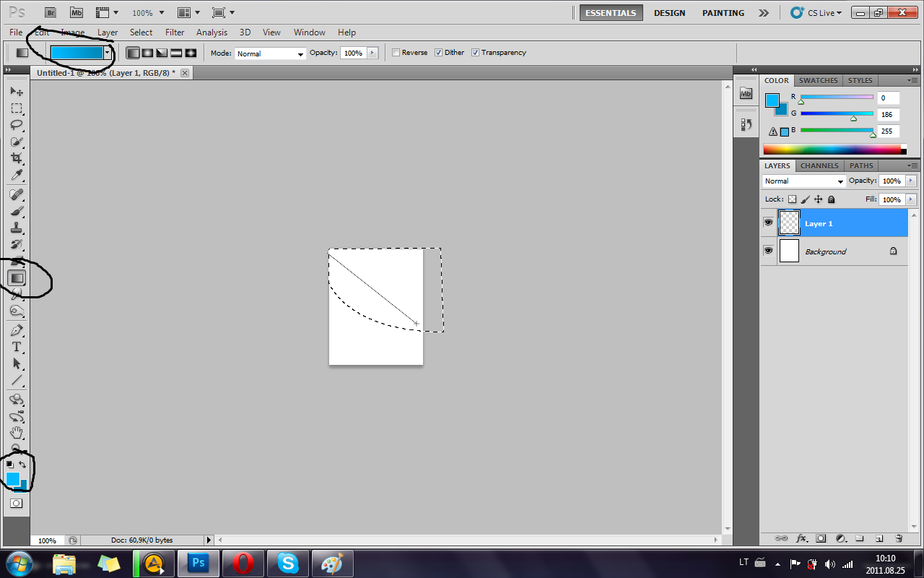Select the Lasso tool
This screenshot has width=924, height=578.
pyautogui.click(x=17, y=125)
